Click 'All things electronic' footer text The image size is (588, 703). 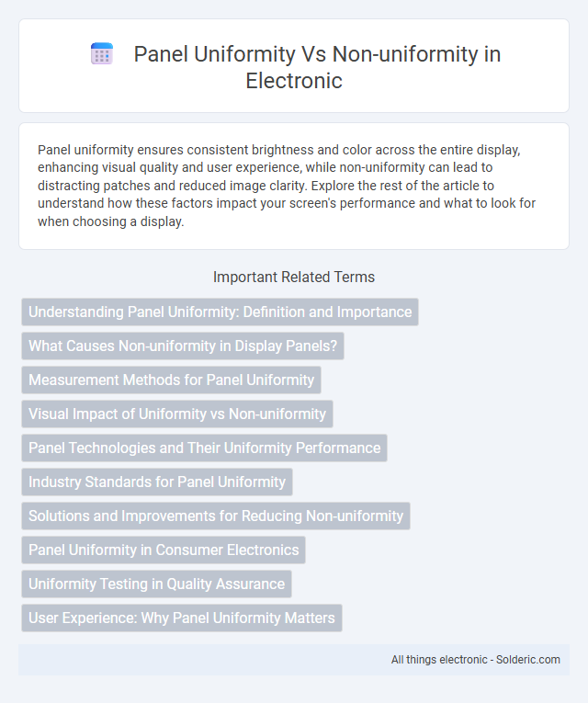[x=439, y=660]
